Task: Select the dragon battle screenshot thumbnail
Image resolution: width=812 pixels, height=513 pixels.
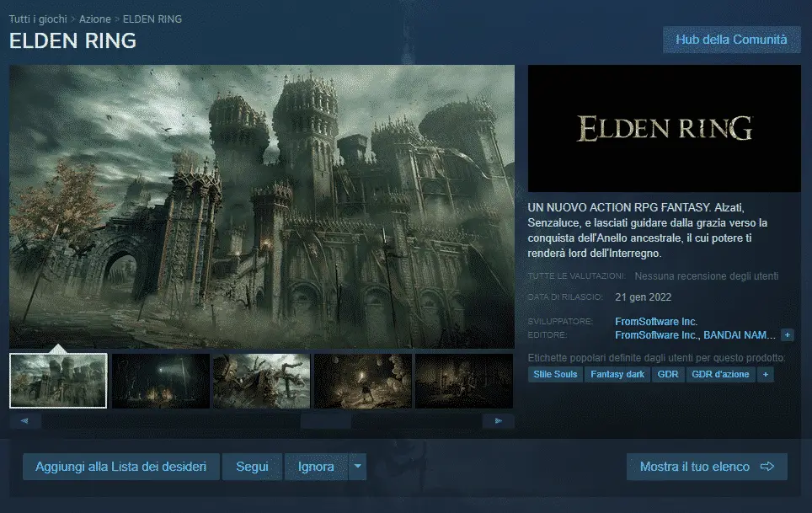Action: click(x=261, y=381)
